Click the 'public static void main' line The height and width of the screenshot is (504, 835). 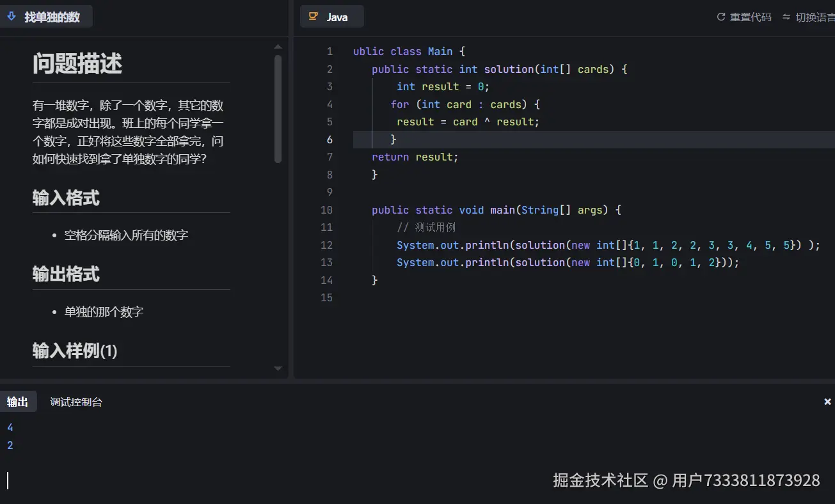496,210
